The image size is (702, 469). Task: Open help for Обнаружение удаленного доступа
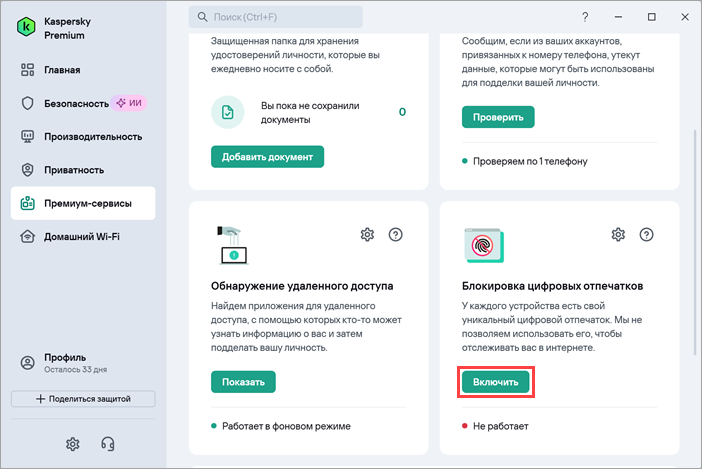coord(395,234)
